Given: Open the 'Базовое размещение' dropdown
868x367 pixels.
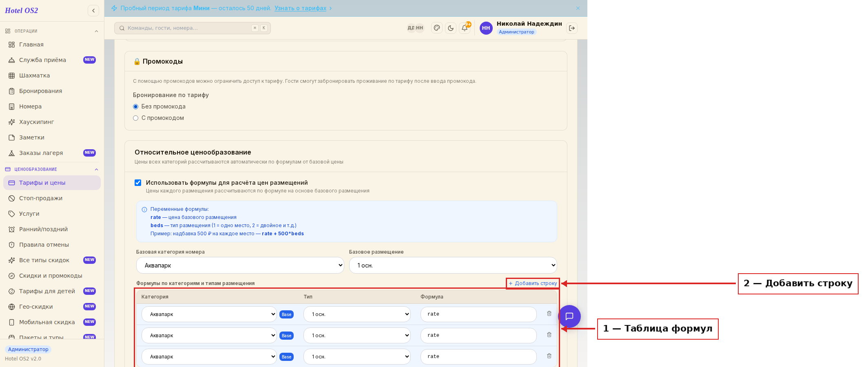Looking at the screenshot, I should pyautogui.click(x=453, y=265).
